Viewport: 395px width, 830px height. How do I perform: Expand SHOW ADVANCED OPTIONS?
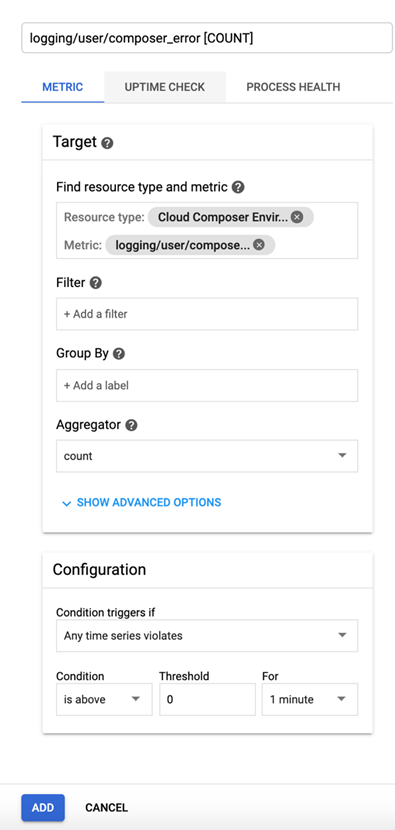[x=141, y=502]
